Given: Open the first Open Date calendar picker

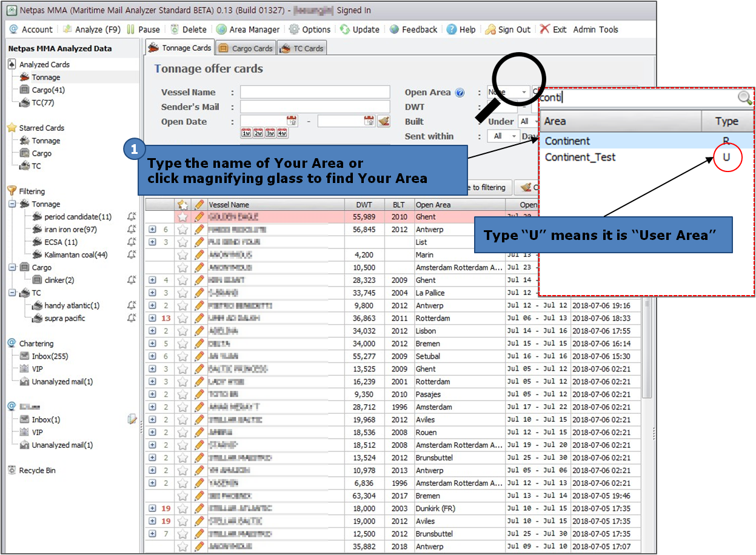Looking at the screenshot, I should 292,121.
